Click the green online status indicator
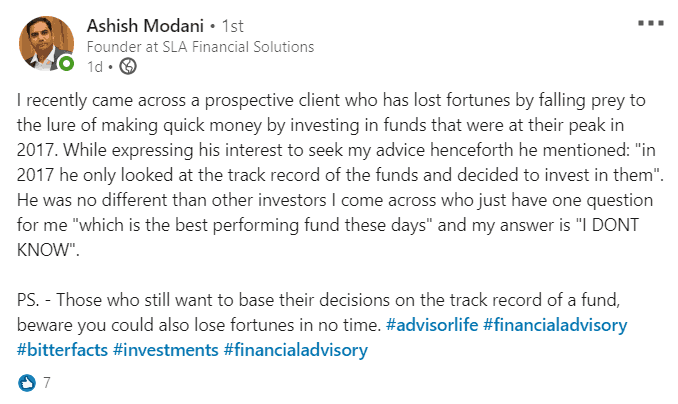This screenshot has width=678, height=404. (x=66, y=64)
